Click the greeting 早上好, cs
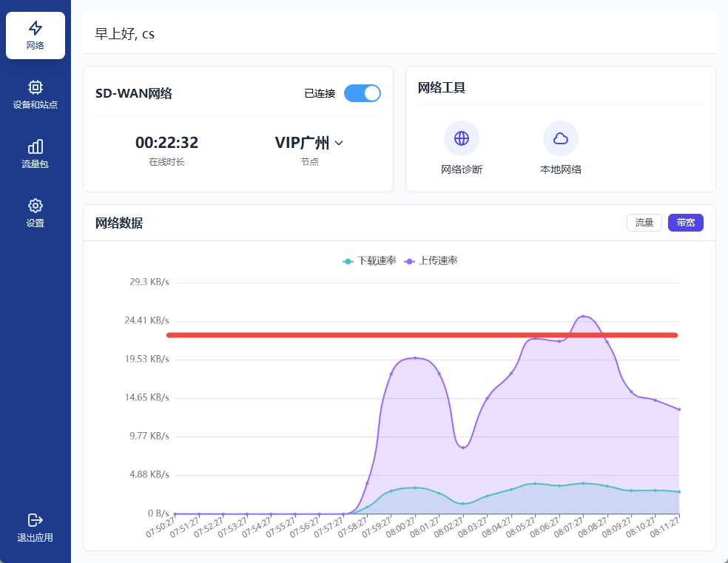Viewport: 728px width, 563px height. coord(124,34)
